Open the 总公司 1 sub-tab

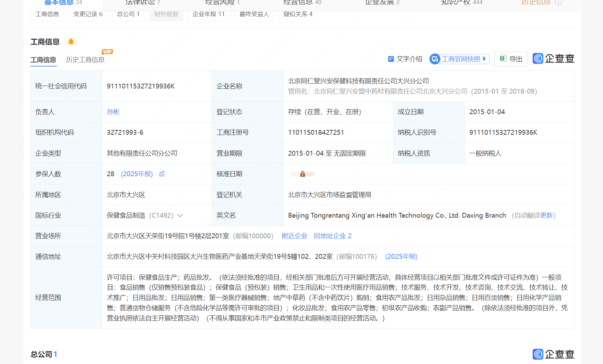pos(128,14)
